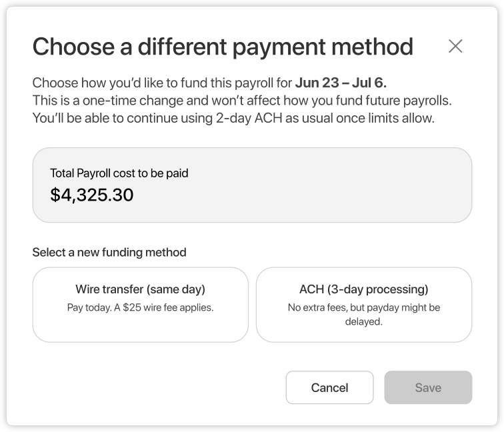Click the "Choose a different payment method" heading

click(223, 47)
